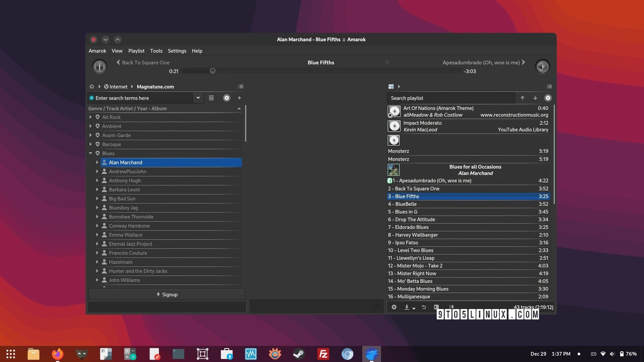
Task: Click the Signup button
Action: click(x=167, y=294)
